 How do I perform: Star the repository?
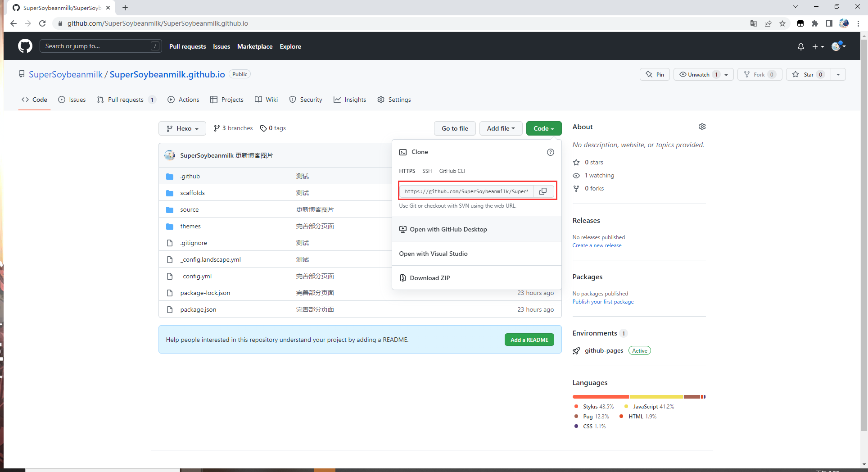pyautogui.click(x=808, y=74)
